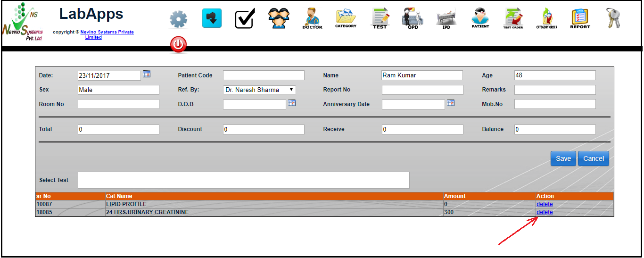Open the IPD section icon
Screen dimensions: 644x258
[x=446, y=18]
